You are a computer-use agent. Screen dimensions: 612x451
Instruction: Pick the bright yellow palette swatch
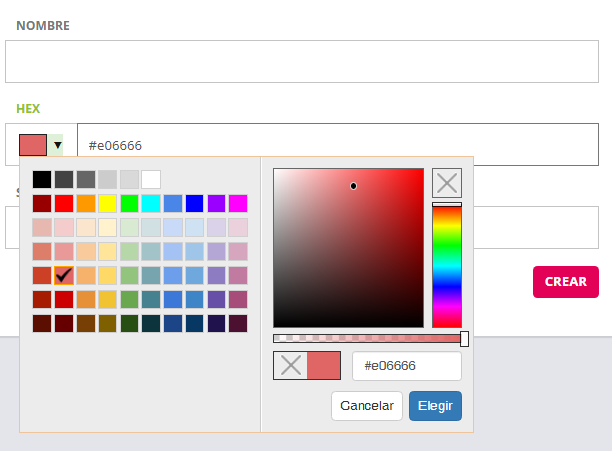coord(107,204)
